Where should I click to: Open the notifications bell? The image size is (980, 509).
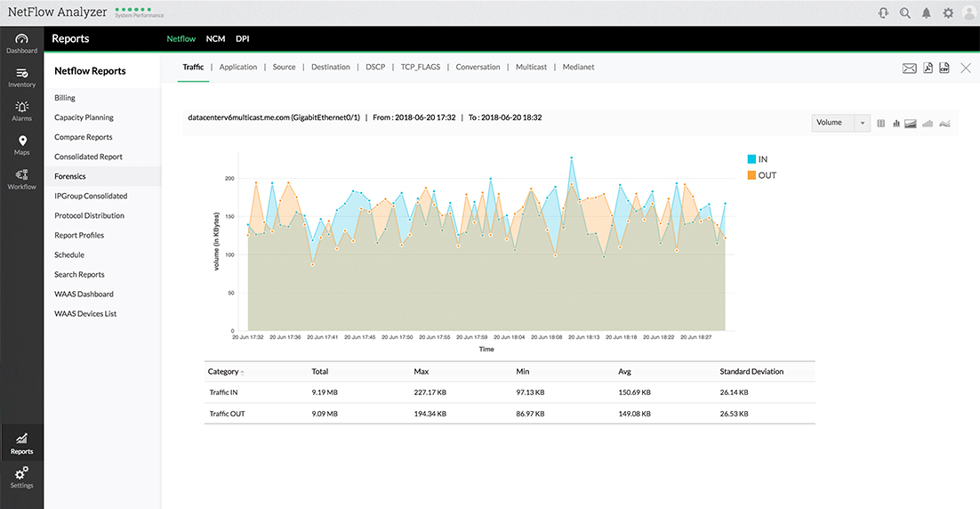(x=926, y=12)
